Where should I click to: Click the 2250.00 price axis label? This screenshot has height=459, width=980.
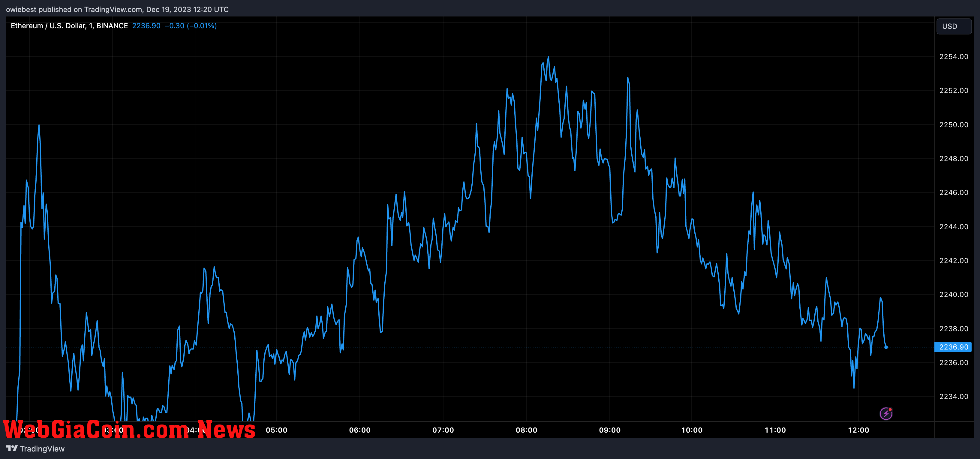coord(954,125)
